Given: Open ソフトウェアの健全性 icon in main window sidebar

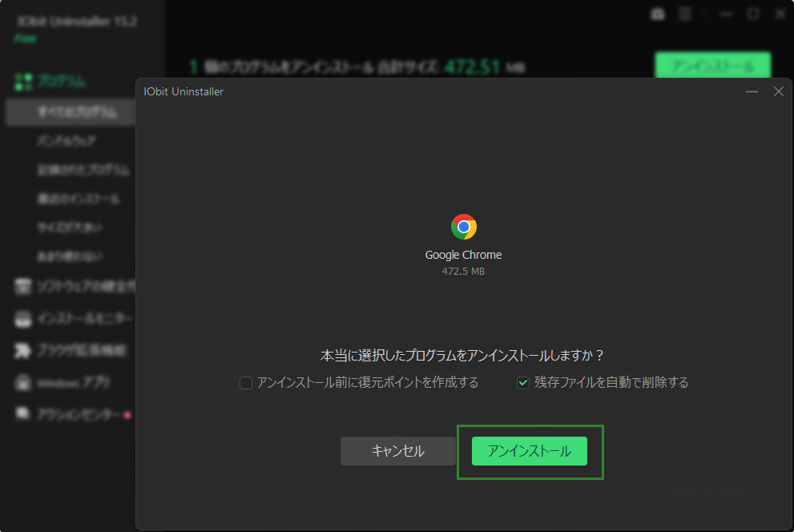Looking at the screenshot, I should pyautogui.click(x=22, y=287).
